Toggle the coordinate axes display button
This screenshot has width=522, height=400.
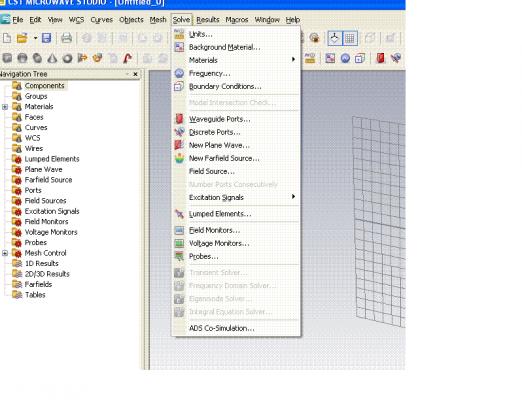click(335, 38)
